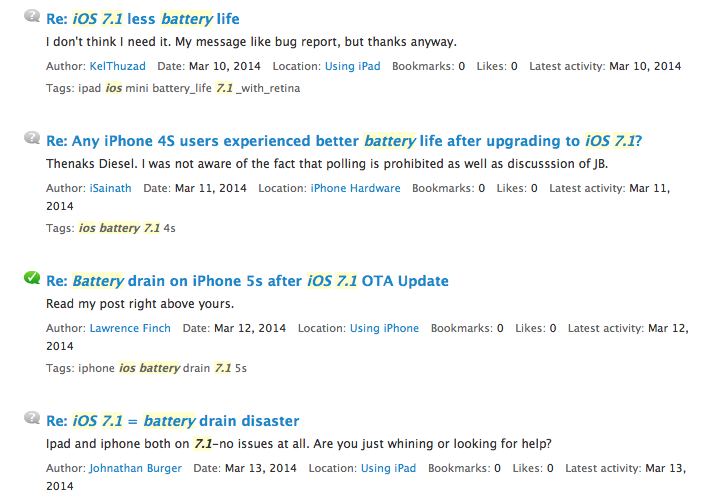Screen dimensions: 728x501
Task: Click the speech bubble icon beside 'iOS 7.1 less battery life'
Action: pyautogui.click(x=31, y=18)
